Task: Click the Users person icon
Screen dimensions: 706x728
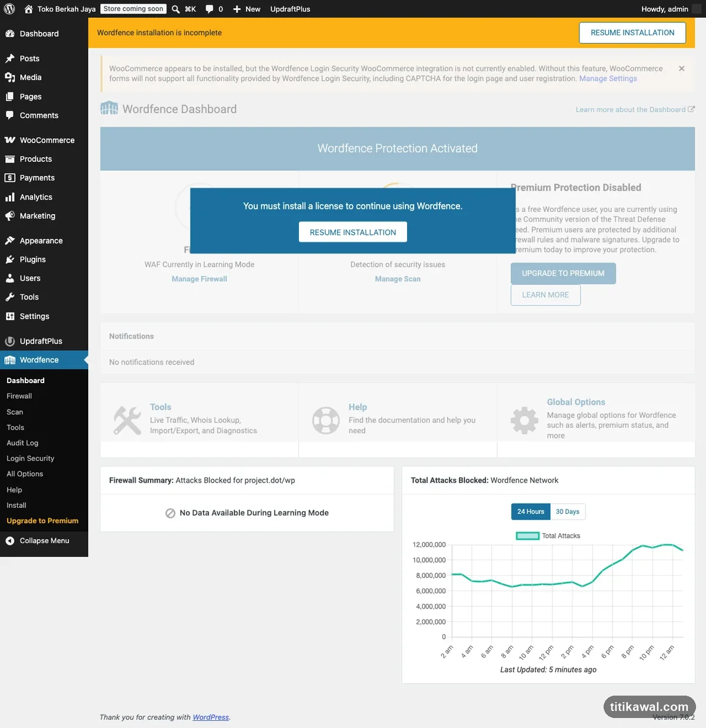Action: pyautogui.click(x=10, y=278)
